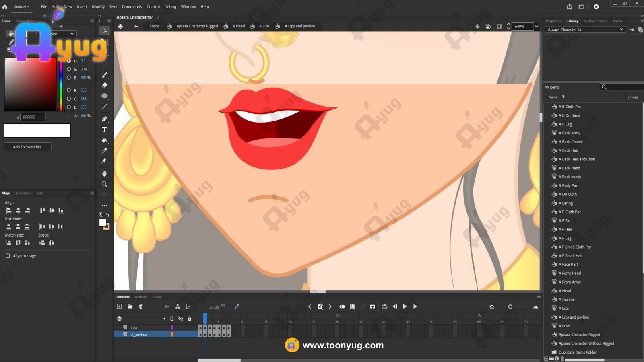Screen dimensions: 644x362
Task: Select the Brush tool
Action: (104, 75)
